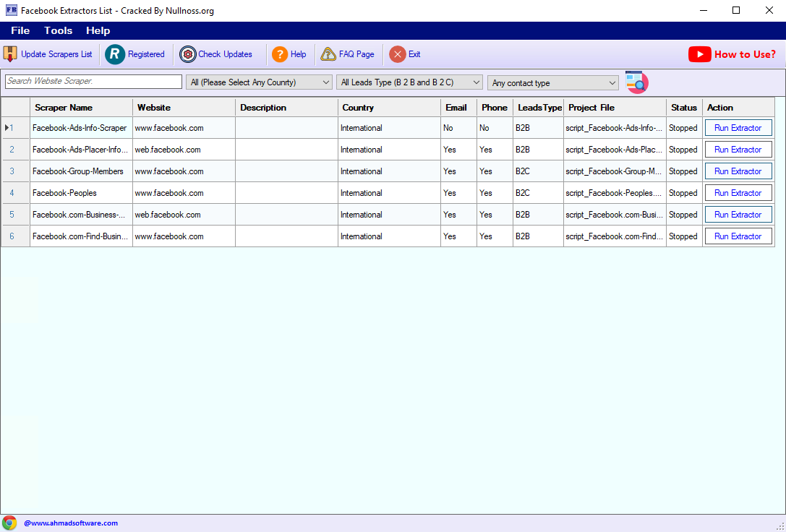
Task: Run Extractor for Facebook-Ads-Info-Scraper
Action: 738,128
